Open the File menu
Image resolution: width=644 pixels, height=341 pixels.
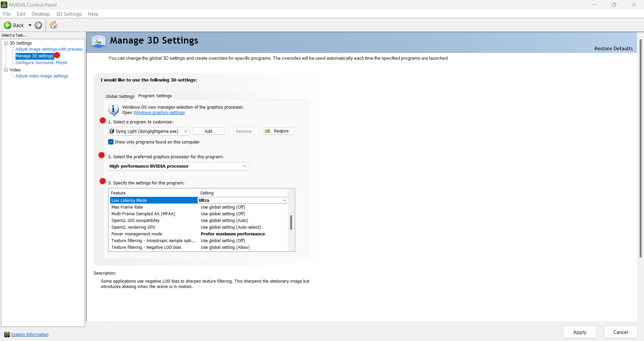[7, 14]
